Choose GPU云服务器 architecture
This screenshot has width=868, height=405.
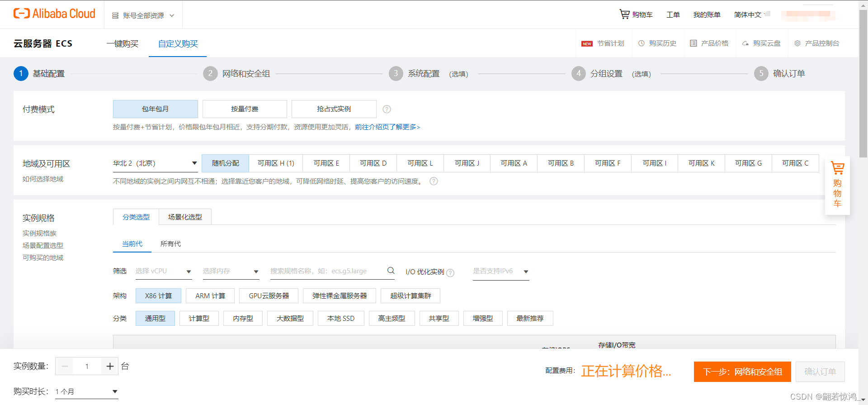tap(269, 296)
